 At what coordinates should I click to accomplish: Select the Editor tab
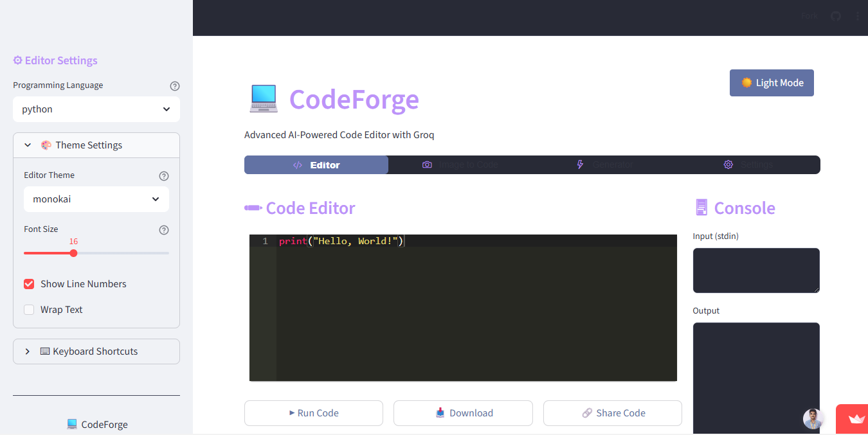[316, 165]
